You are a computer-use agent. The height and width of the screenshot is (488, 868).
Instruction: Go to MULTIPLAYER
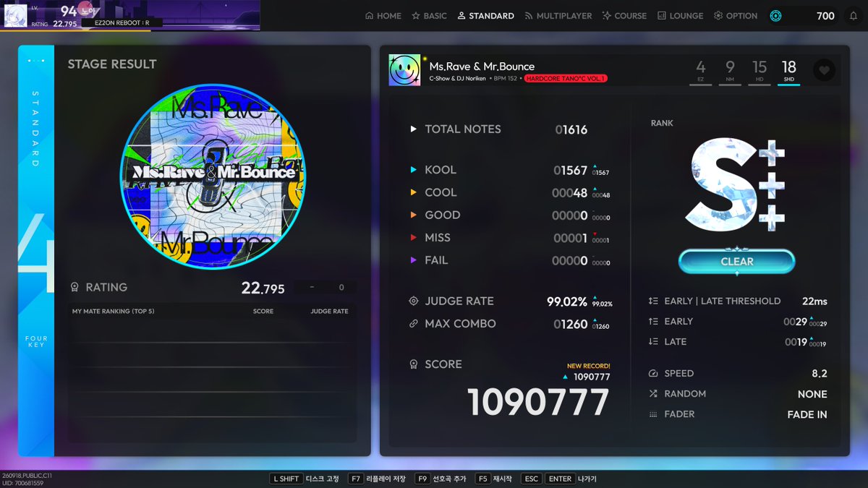pyautogui.click(x=558, y=16)
